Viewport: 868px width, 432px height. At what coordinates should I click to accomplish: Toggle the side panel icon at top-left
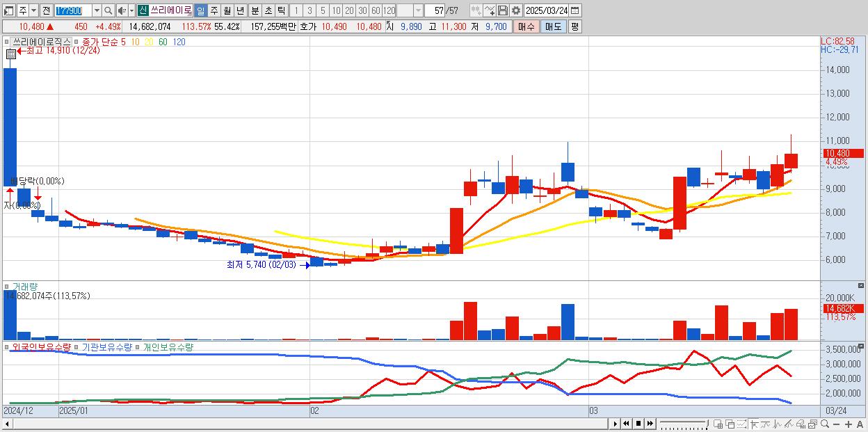9,10
